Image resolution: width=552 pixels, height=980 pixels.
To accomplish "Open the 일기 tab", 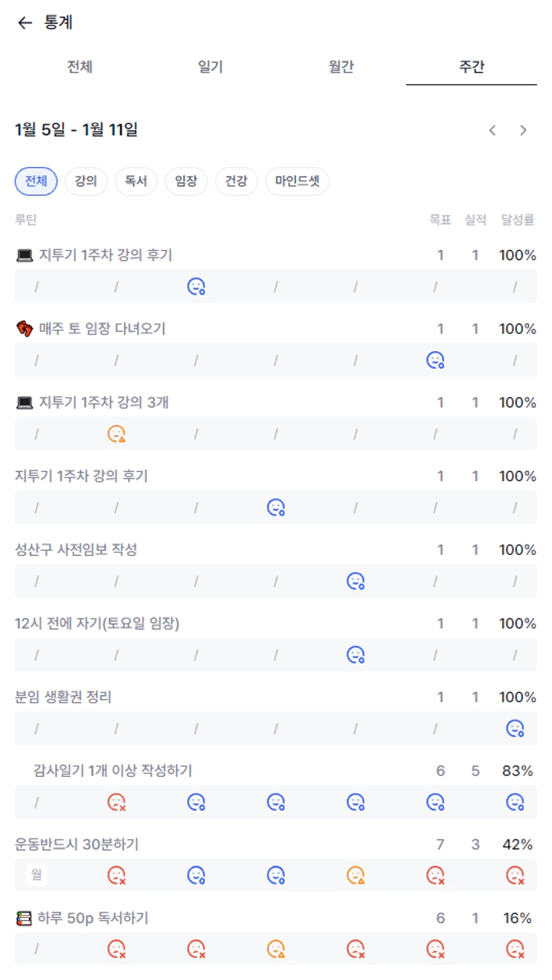I will point(210,67).
